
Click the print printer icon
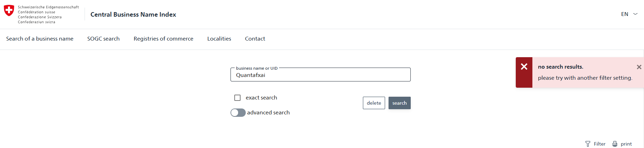[615, 144]
